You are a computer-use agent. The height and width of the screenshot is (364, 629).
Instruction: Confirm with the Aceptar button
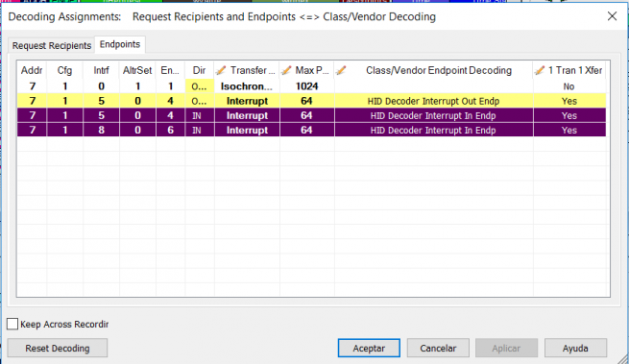[369, 348]
